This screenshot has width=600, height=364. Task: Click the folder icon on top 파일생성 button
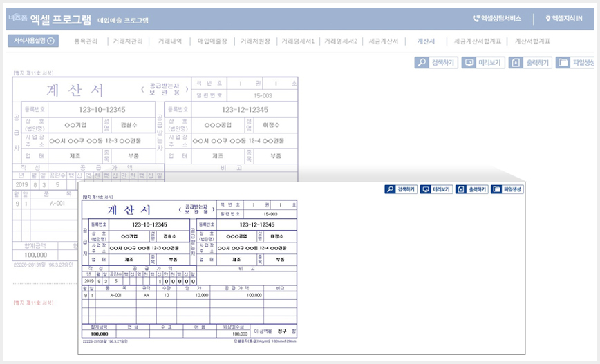[563, 62]
